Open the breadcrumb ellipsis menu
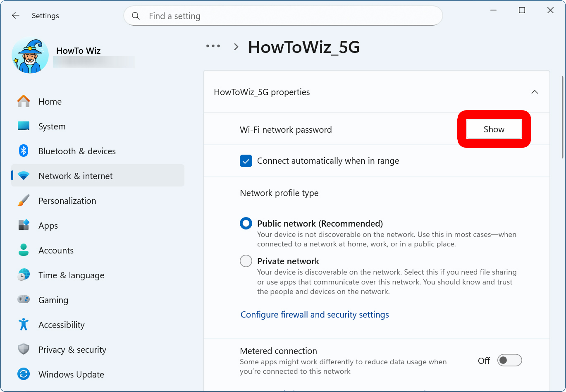 pos(213,46)
